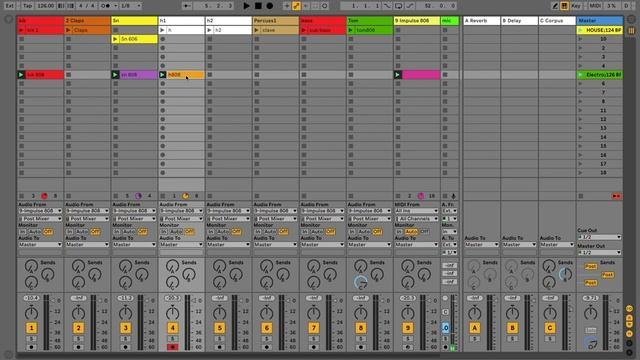Select the B Delay return track header
640x360 pixels.
pyautogui.click(x=519, y=20)
